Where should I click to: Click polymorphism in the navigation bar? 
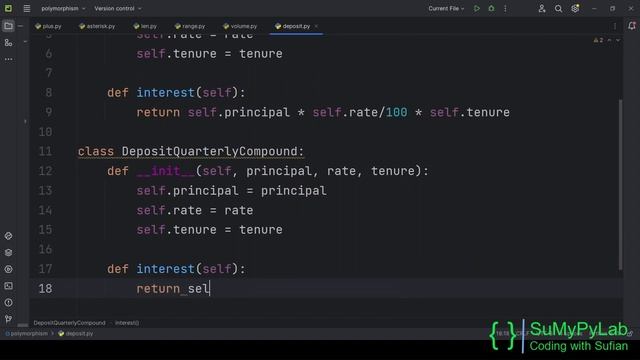click(29, 333)
